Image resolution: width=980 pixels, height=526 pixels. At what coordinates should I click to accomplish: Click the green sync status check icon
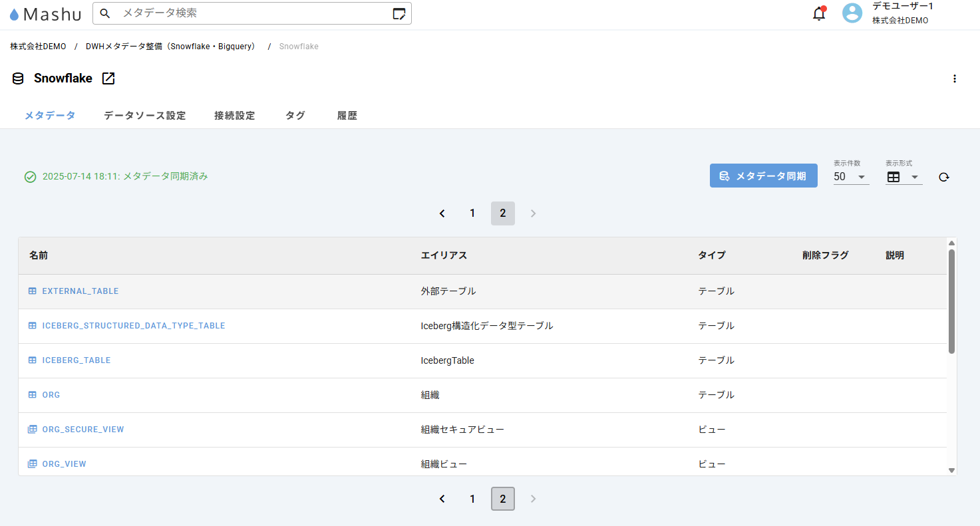pyautogui.click(x=30, y=177)
